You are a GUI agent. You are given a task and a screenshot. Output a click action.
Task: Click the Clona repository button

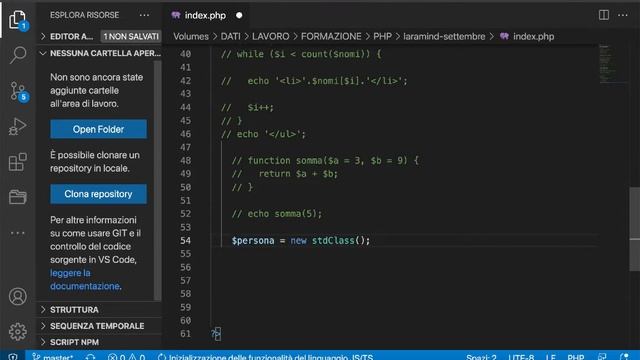click(98, 194)
